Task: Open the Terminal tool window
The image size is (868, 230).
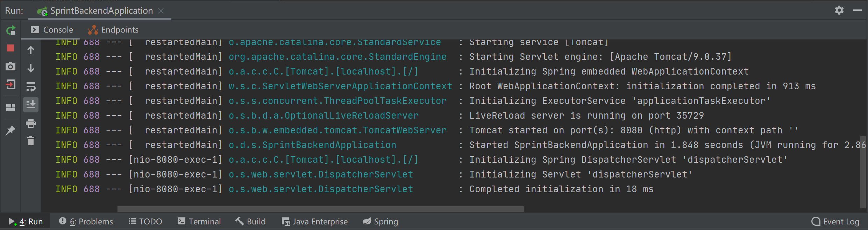Action: tap(199, 222)
